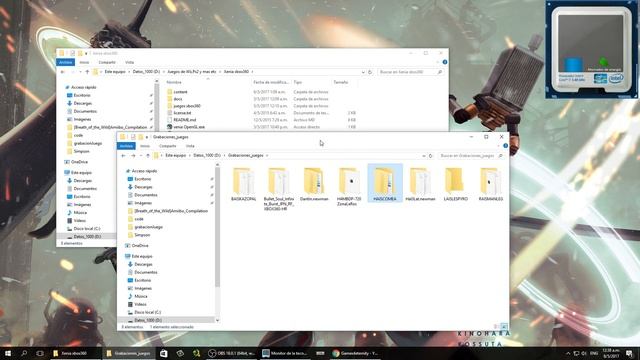Click Forward arrow in Grabaciones_juegos window
This screenshot has width=640, height=360.
pyautogui.click(x=133, y=156)
